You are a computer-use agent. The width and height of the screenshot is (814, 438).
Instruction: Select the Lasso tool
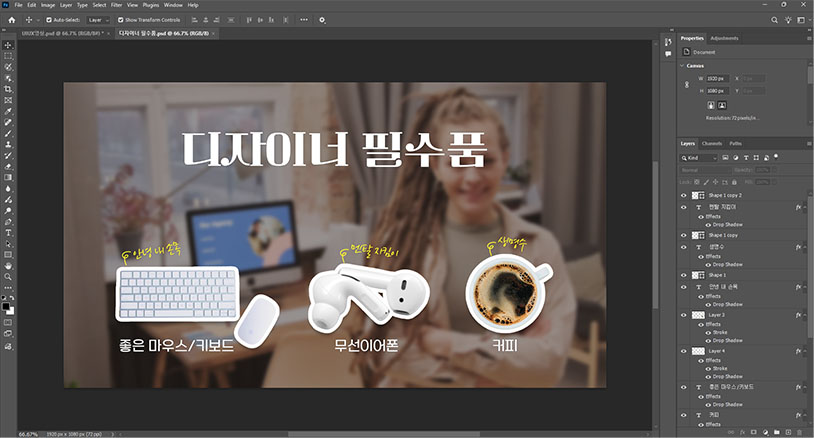[8, 67]
